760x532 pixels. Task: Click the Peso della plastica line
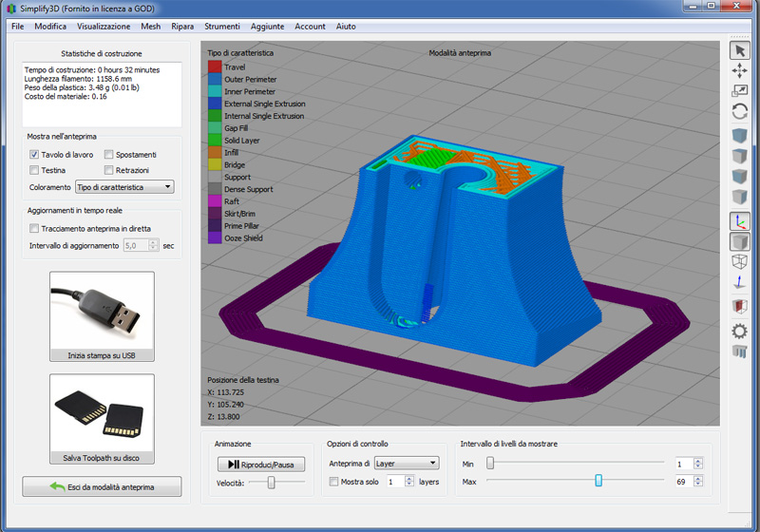[82, 87]
